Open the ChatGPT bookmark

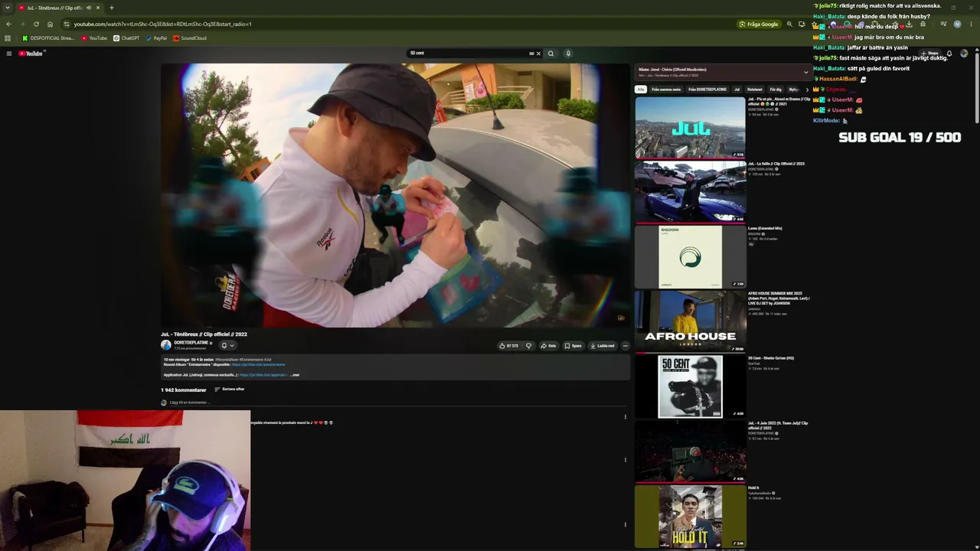coord(126,38)
